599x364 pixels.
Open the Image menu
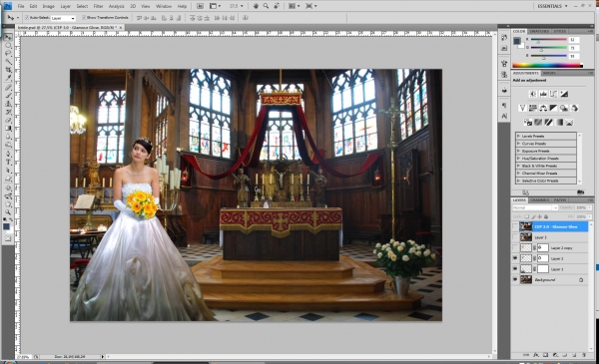coord(48,6)
